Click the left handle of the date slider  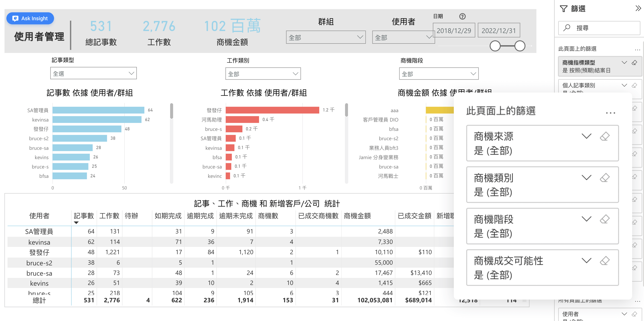point(495,46)
